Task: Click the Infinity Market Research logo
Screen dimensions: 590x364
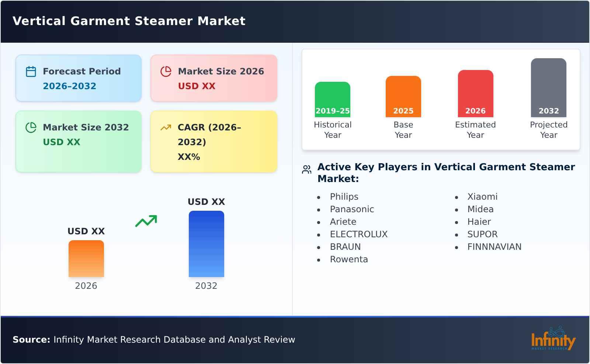Action: pos(553,339)
